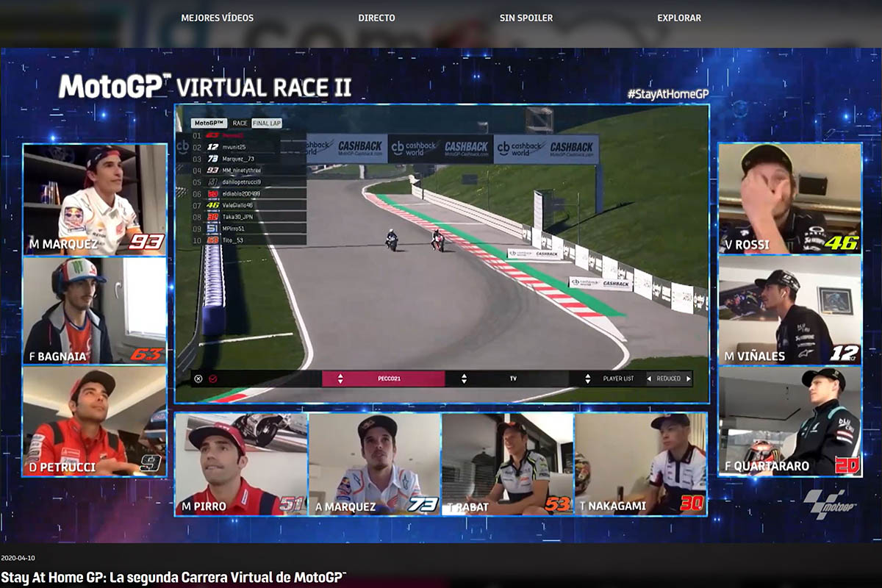Viewport: 882px width, 588px height.
Task: Select standings row 03 Marquez_73
Action: click(x=248, y=159)
